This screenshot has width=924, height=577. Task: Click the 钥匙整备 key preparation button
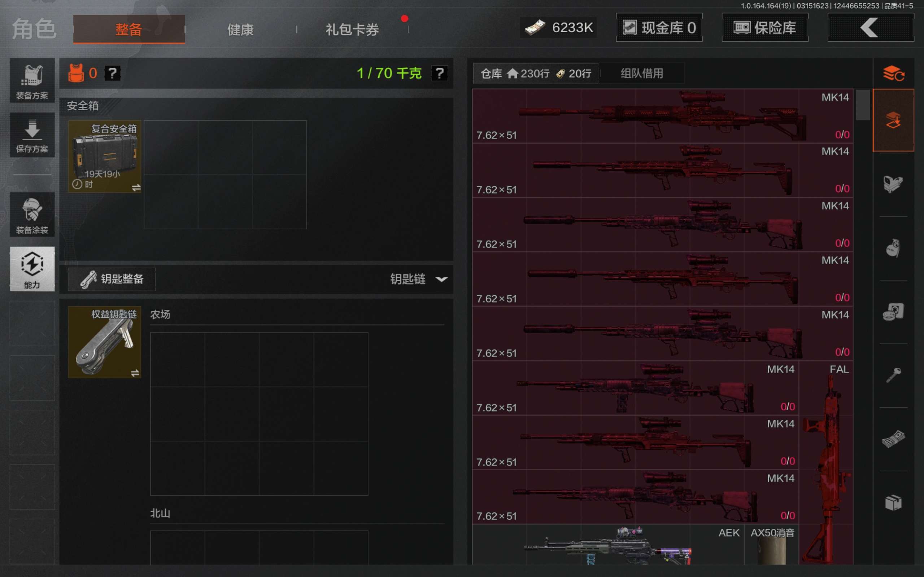point(112,279)
